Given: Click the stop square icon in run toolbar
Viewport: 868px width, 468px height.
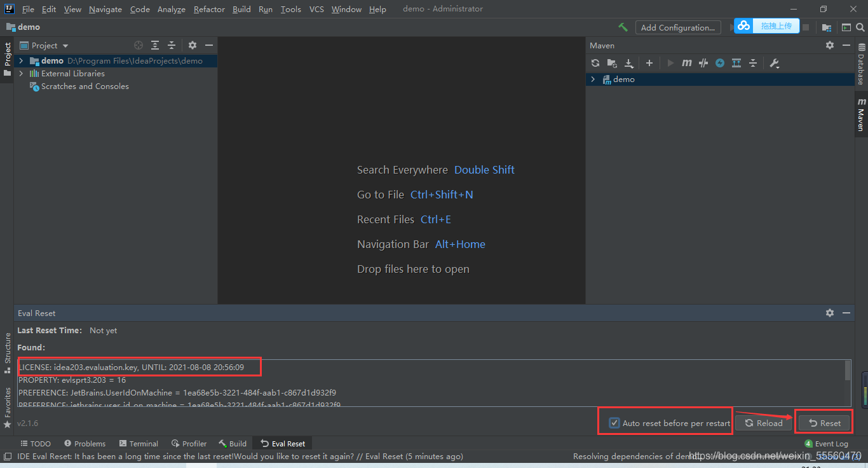Looking at the screenshot, I should click(806, 27).
